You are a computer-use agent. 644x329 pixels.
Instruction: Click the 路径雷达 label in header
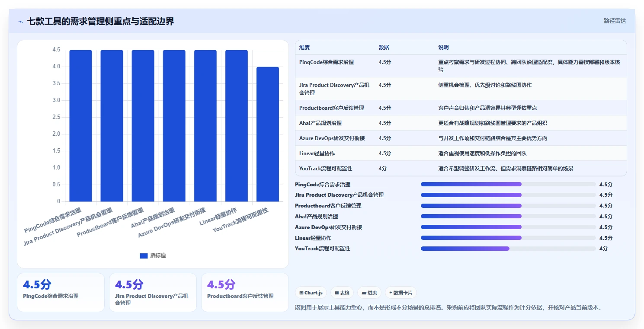(615, 21)
